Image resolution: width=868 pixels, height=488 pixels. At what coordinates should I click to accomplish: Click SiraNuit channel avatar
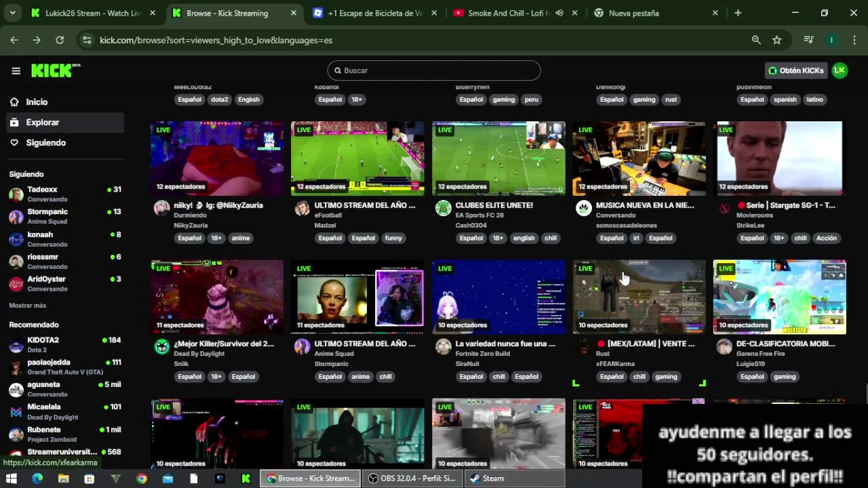443,347
